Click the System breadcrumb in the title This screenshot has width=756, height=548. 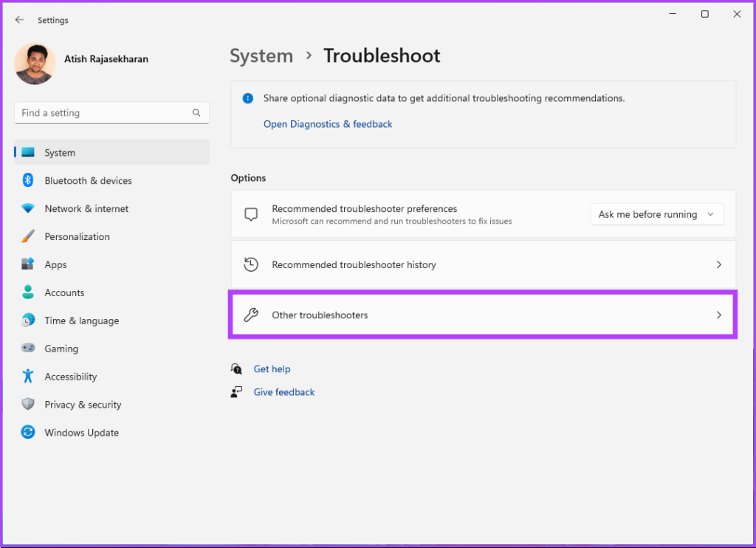[x=261, y=56]
